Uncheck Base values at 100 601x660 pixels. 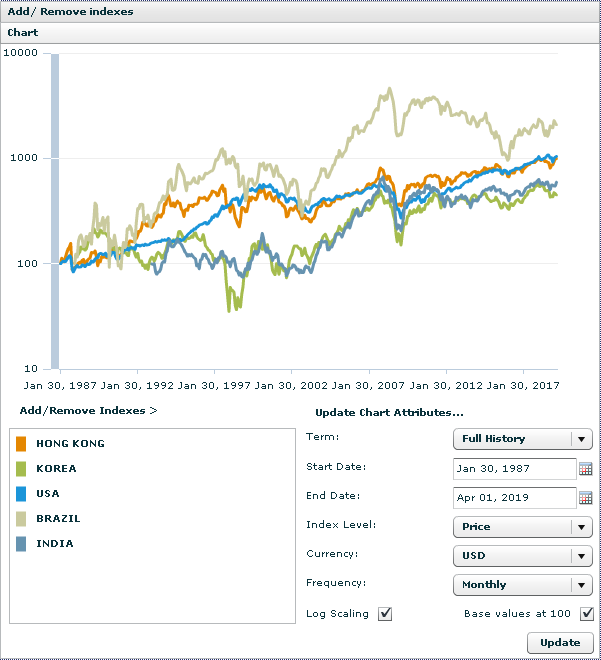tap(587, 614)
